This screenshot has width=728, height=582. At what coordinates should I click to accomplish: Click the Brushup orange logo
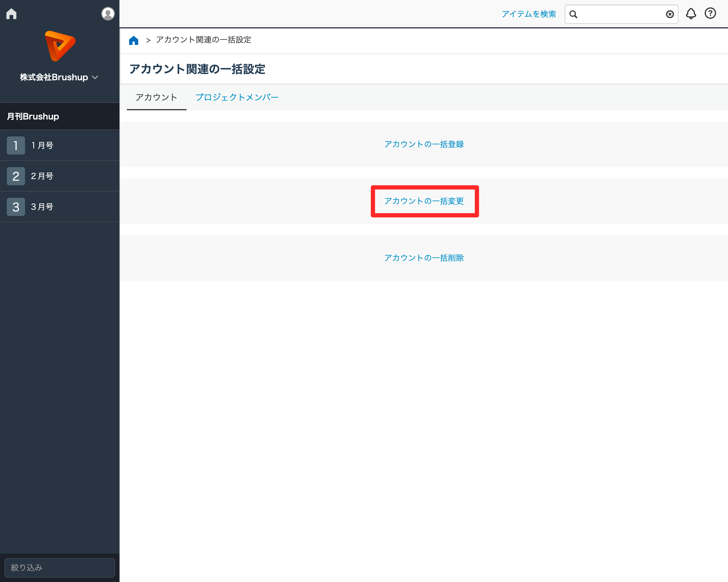(x=60, y=46)
